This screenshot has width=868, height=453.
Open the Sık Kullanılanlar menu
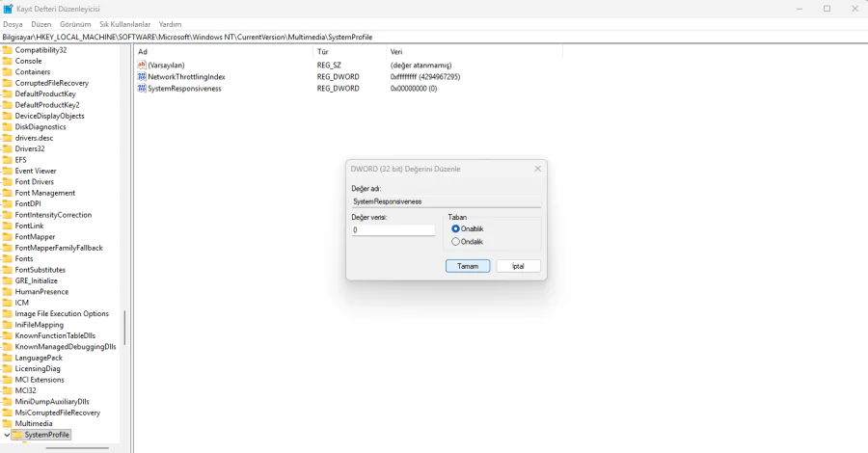click(x=125, y=24)
